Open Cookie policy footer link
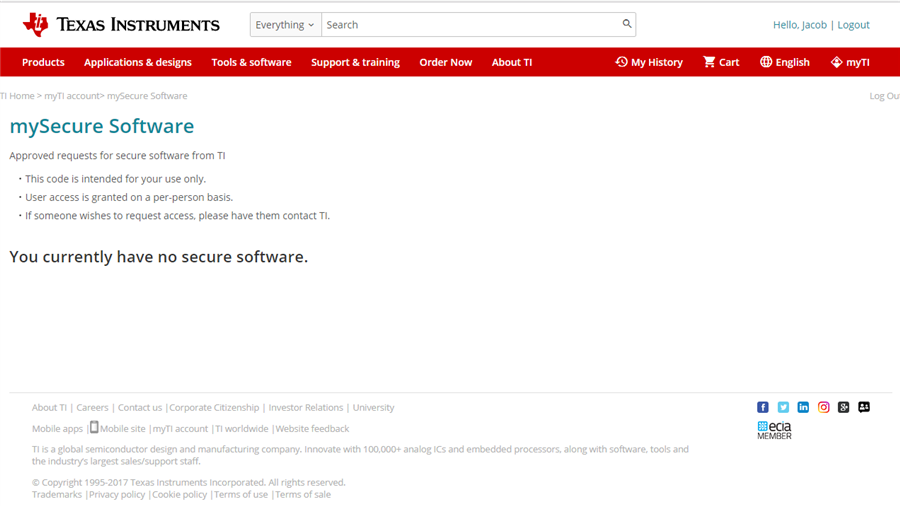This screenshot has width=900, height=506. 180,495
